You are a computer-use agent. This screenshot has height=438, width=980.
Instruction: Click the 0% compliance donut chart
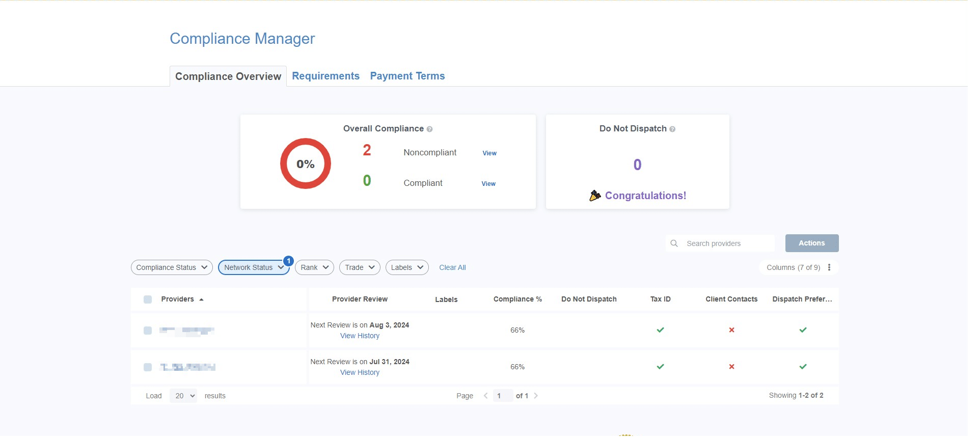pos(306,163)
